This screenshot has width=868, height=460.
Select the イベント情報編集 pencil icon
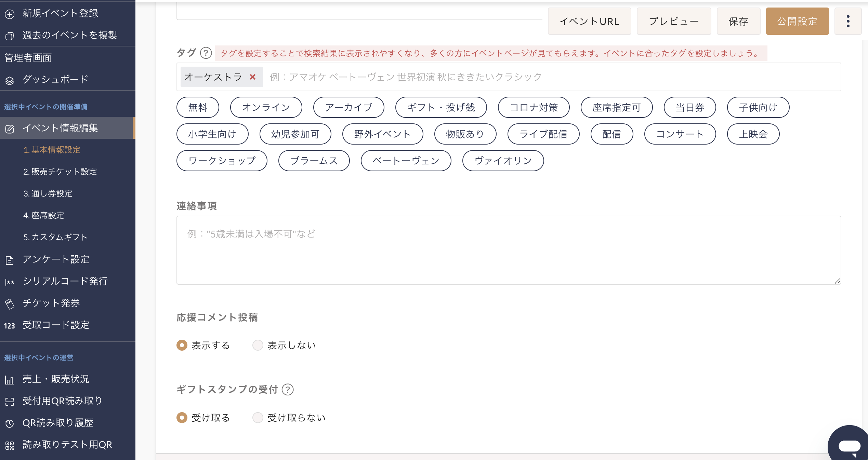tap(10, 128)
